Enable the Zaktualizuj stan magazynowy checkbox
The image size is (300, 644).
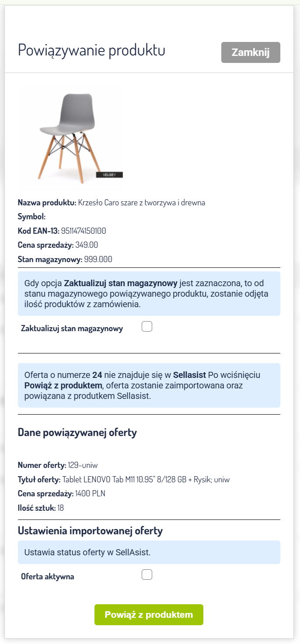point(147,327)
